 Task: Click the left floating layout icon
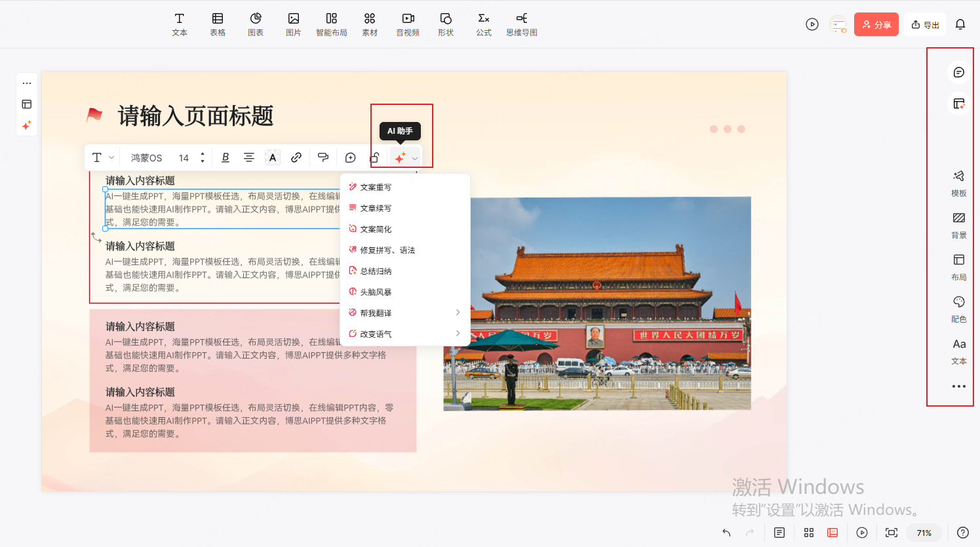pyautogui.click(x=27, y=104)
